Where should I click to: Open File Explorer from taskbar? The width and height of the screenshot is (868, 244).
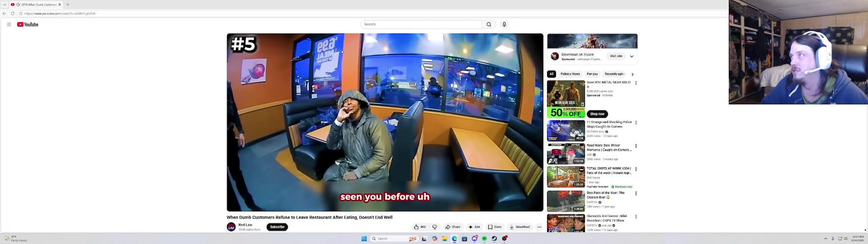(445, 239)
